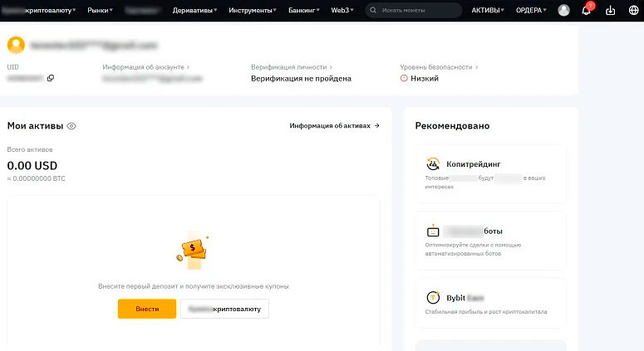Copy UID with the copy icon
This screenshot has height=351, width=644.
point(51,78)
